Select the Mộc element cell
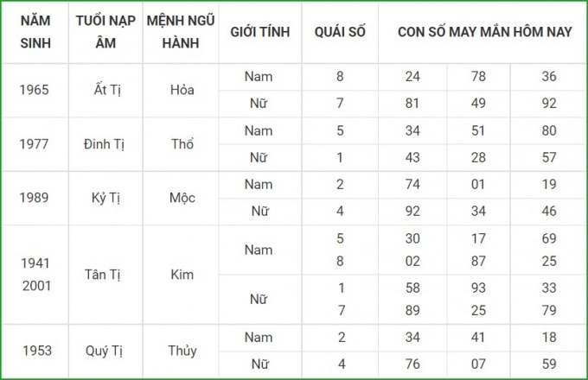The height and width of the screenshot is (380, 588). [181, 198]
